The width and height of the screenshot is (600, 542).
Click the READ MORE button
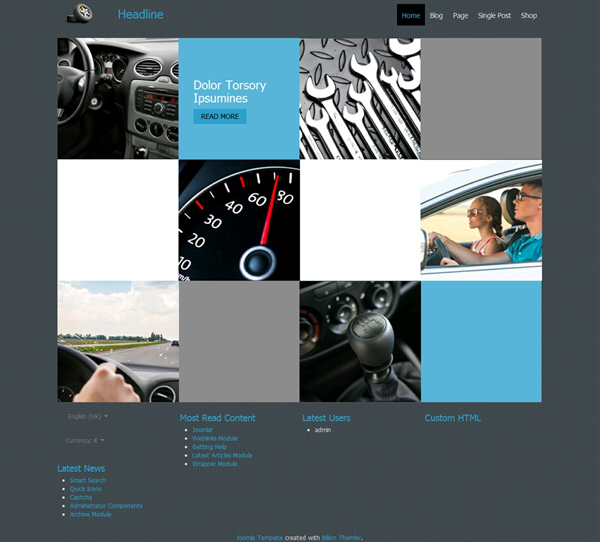[x=220, y=116]
